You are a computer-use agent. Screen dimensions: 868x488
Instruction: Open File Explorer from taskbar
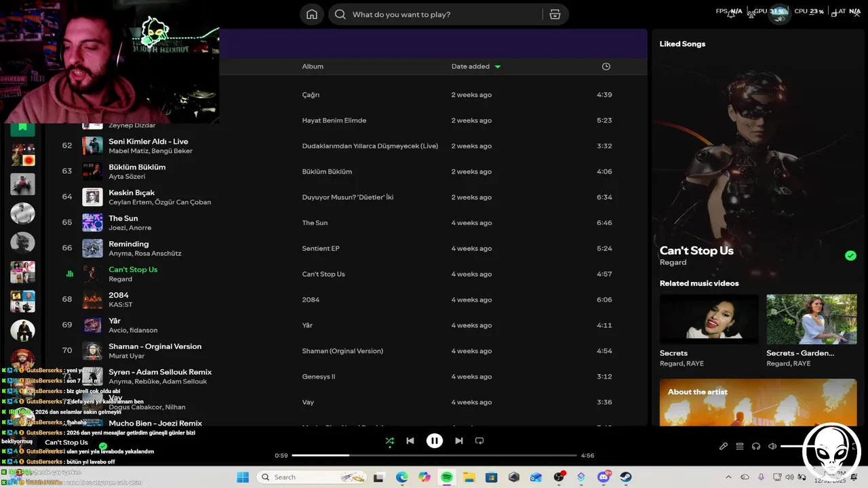click(x=469, y=477)
